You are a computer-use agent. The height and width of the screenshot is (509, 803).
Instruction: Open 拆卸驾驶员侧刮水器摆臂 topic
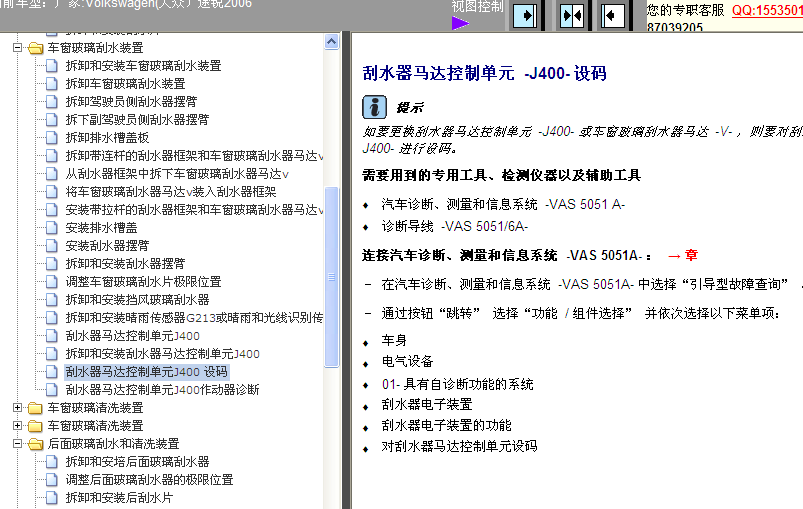pos(131,101)
